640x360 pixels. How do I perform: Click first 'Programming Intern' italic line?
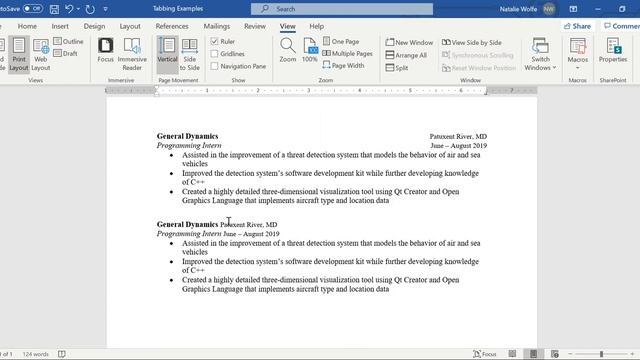[x=189, y=145]
